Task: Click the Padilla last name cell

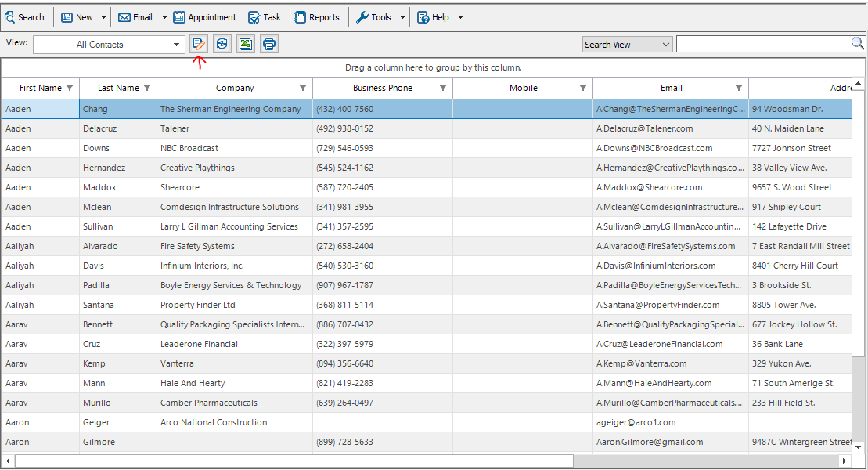Action: pos(118,285)
